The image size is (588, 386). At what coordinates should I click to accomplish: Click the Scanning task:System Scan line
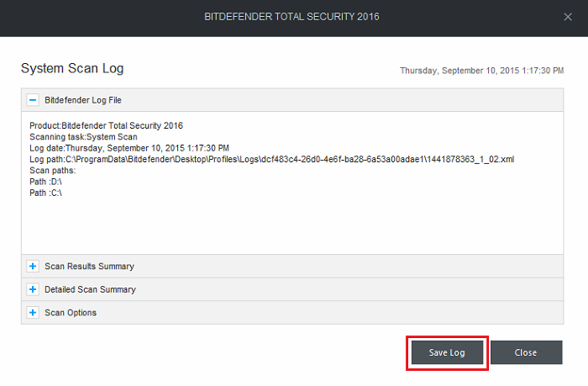coord(83,137)
